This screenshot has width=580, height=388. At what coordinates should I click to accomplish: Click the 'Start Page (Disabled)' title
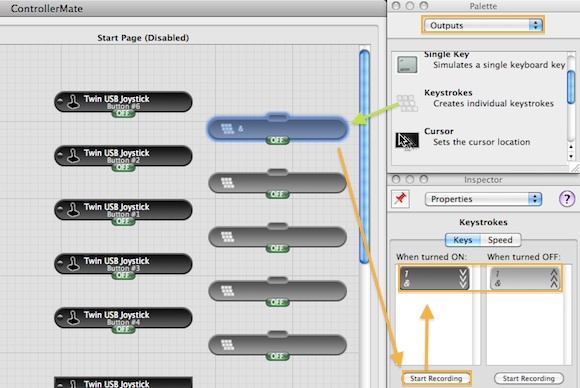(143, 38)
